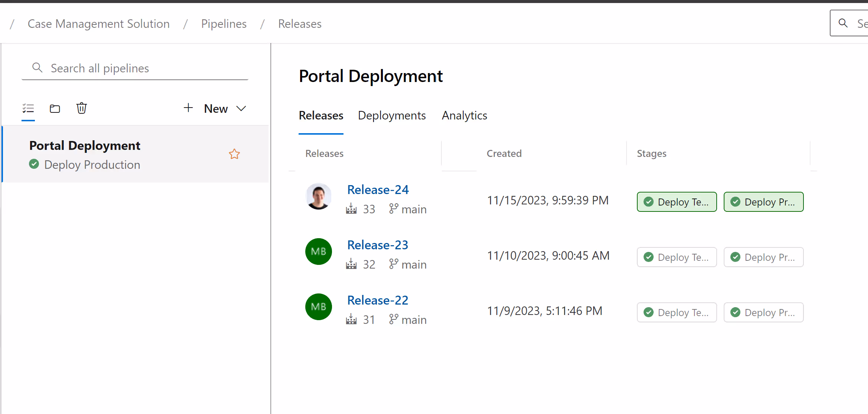Toggle favorite star for Portal Deployment

[234, 154]
